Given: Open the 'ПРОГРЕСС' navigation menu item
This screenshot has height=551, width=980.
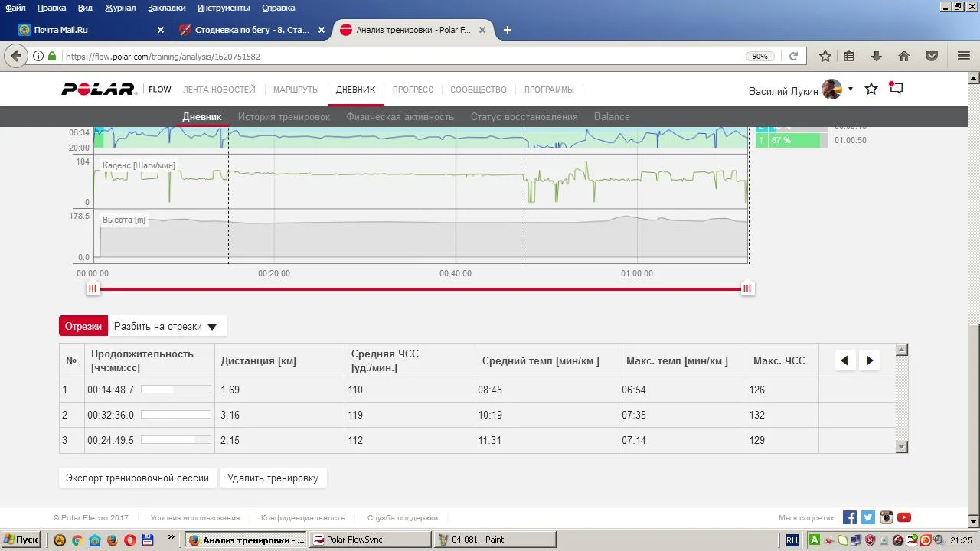Looking at the screenshot, I should coord(413,90).
